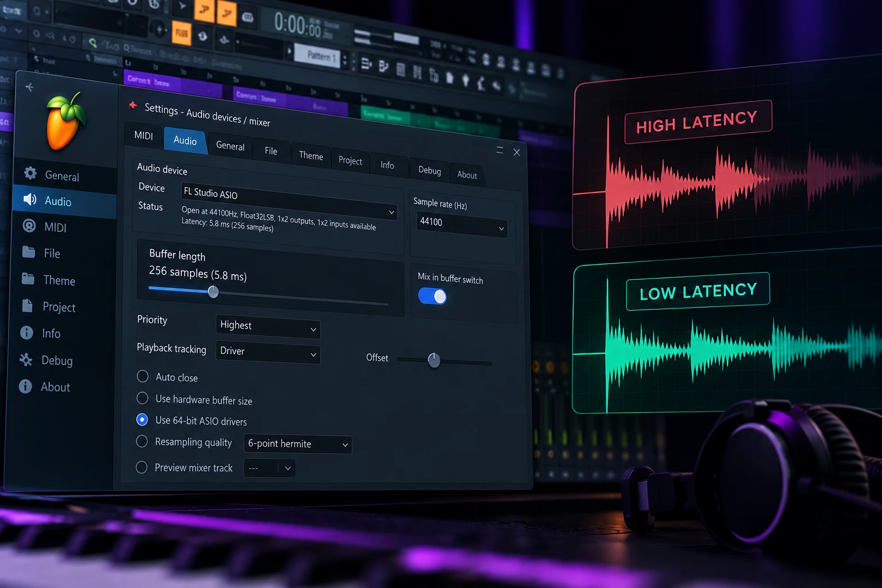Toggle Use 64-bit ASIO drivers option
Viewport: 882px width, 588px height.
[x=142, y=420]
